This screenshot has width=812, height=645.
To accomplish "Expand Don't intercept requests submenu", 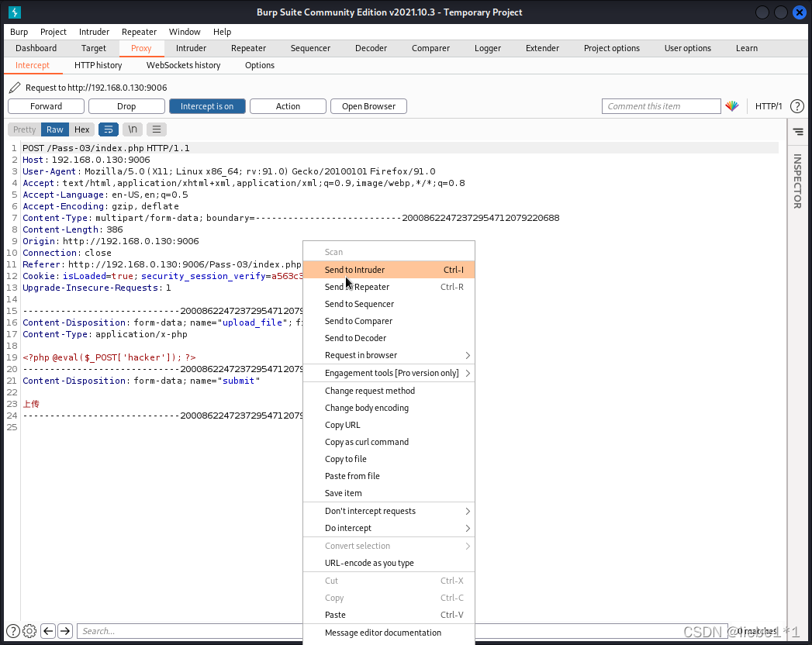I will point(389,511).
